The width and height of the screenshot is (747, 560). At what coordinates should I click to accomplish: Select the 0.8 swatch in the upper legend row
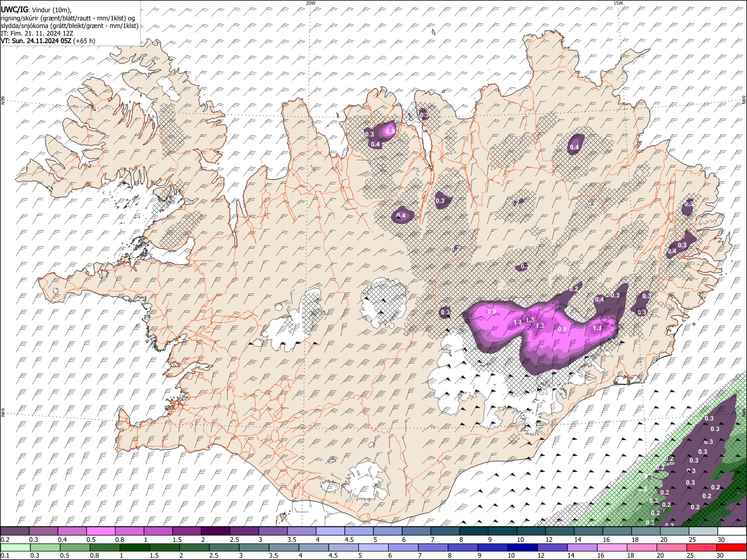(x=129, y=531)
